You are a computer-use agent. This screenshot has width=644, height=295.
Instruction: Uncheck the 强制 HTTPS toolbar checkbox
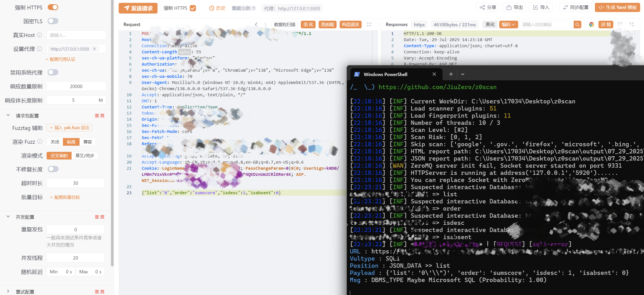tap(193, 8)
